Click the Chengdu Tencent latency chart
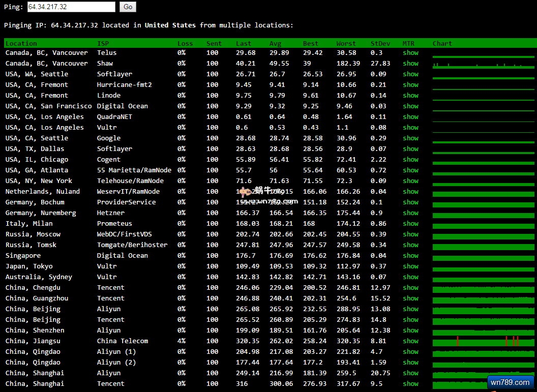Screen dimensions: 537x392 click(x=483, y=288)
